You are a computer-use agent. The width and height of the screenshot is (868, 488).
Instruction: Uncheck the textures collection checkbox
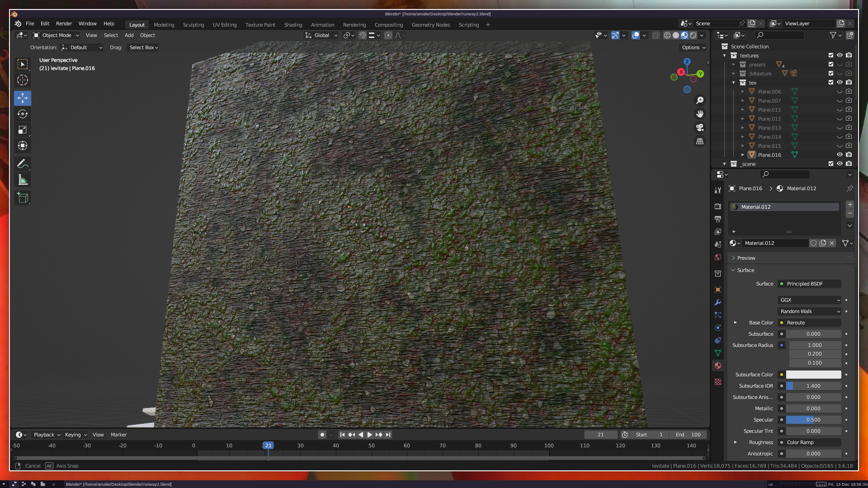tap(830, 55)
